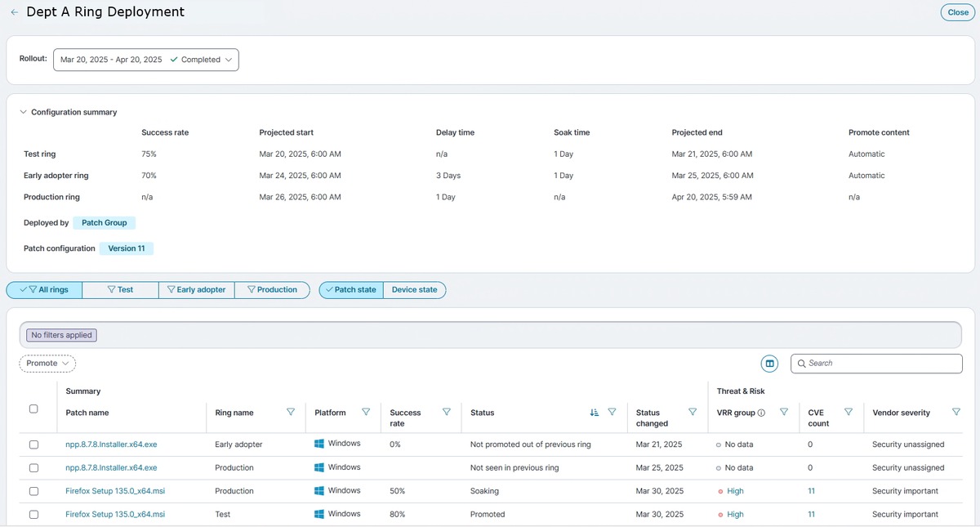Open the column chooser icon beside Search
This screenshot has height=527, width=980.
(769, 364)
